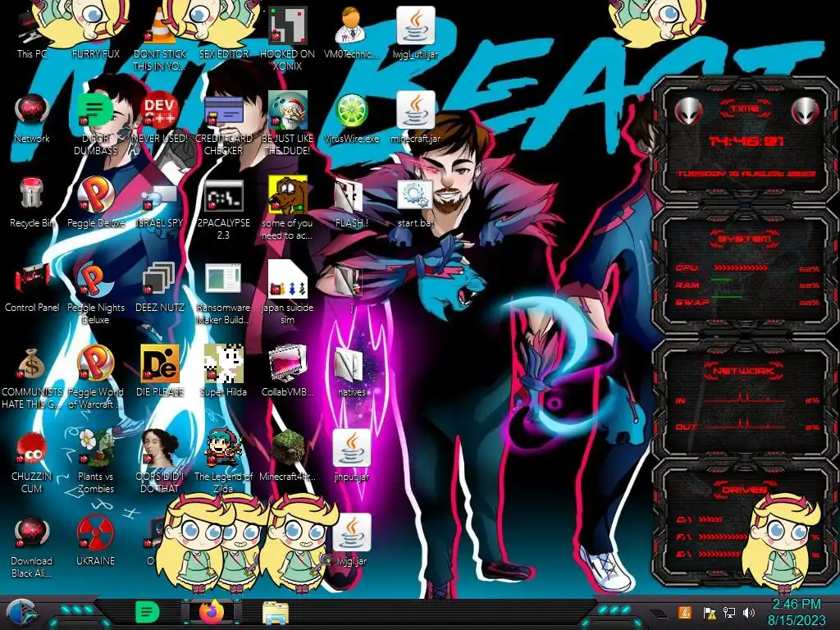Open the Action Center flag tray icon
Viewport: 840px width, 630px height.
click(710, 613)
